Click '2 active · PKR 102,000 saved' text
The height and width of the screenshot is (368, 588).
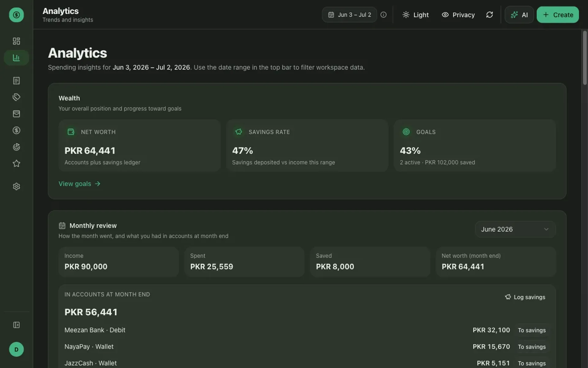(437, 163)
